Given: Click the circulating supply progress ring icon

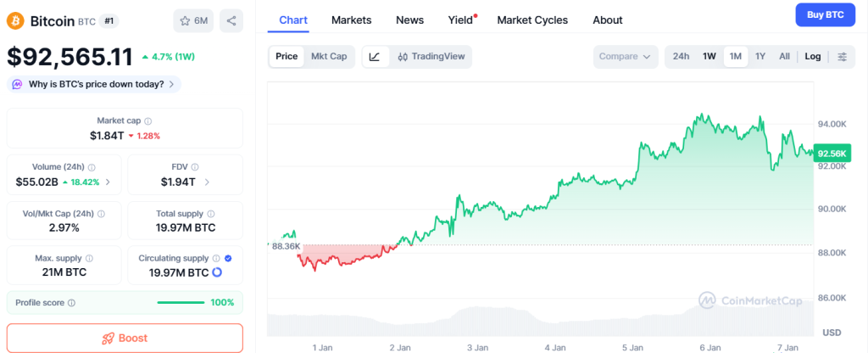Looking at the screenshot, I should tap(217, 272).
